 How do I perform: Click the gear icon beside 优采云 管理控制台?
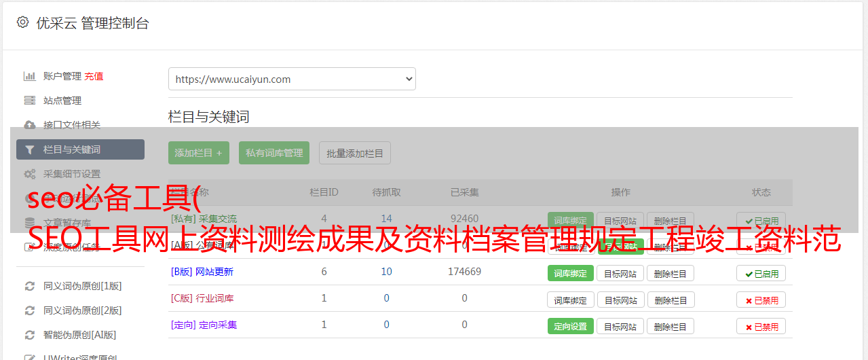(22, 22)
